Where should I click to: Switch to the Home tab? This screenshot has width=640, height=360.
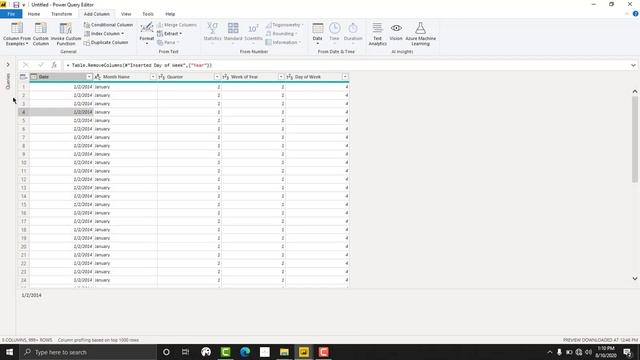(x=34, y=14)
